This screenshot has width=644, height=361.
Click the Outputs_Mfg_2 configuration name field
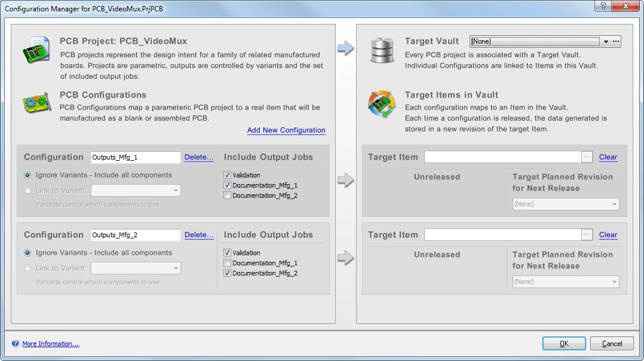(x=136, y=235)
